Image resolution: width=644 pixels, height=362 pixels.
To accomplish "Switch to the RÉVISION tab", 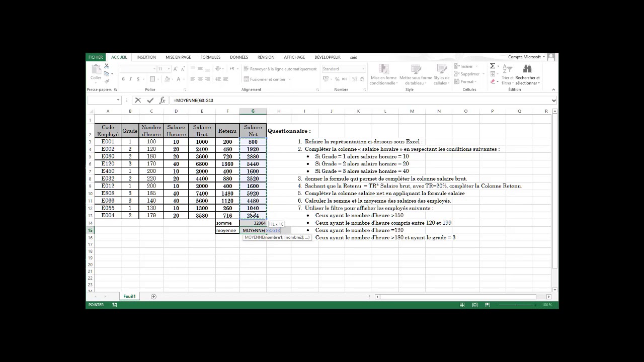I will click(266, 57).
